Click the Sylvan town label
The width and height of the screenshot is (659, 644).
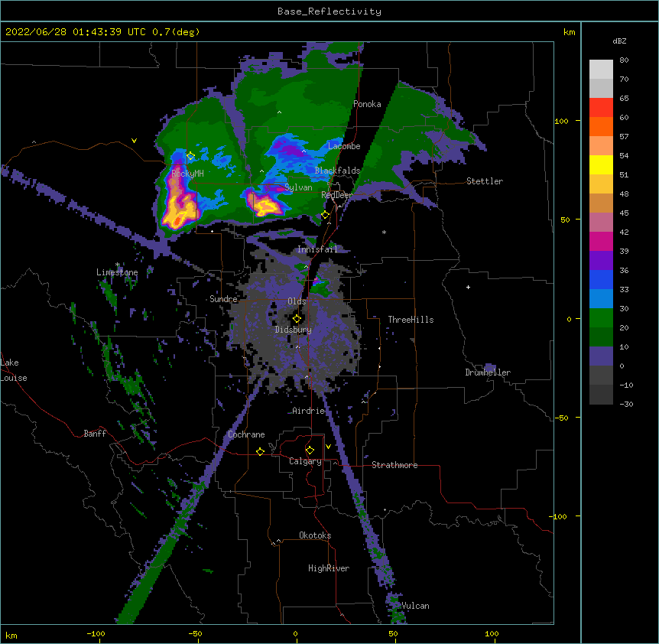[298, 187]
